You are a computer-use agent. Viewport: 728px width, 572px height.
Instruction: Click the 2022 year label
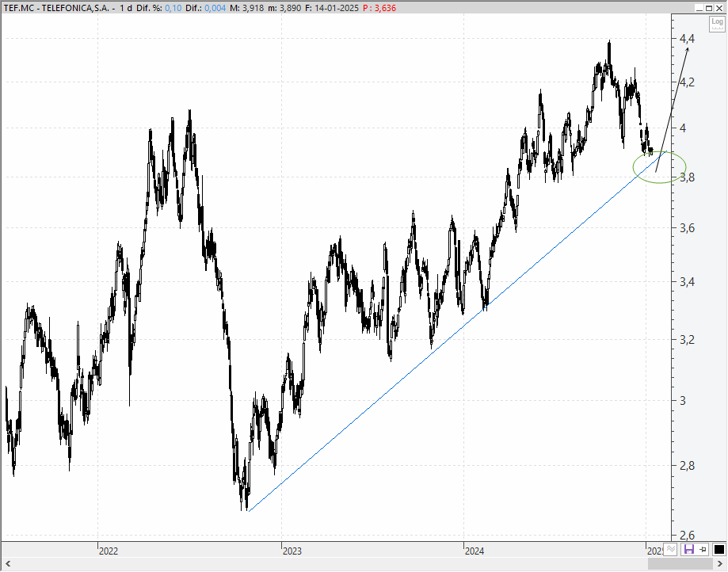tap(109, 551)
